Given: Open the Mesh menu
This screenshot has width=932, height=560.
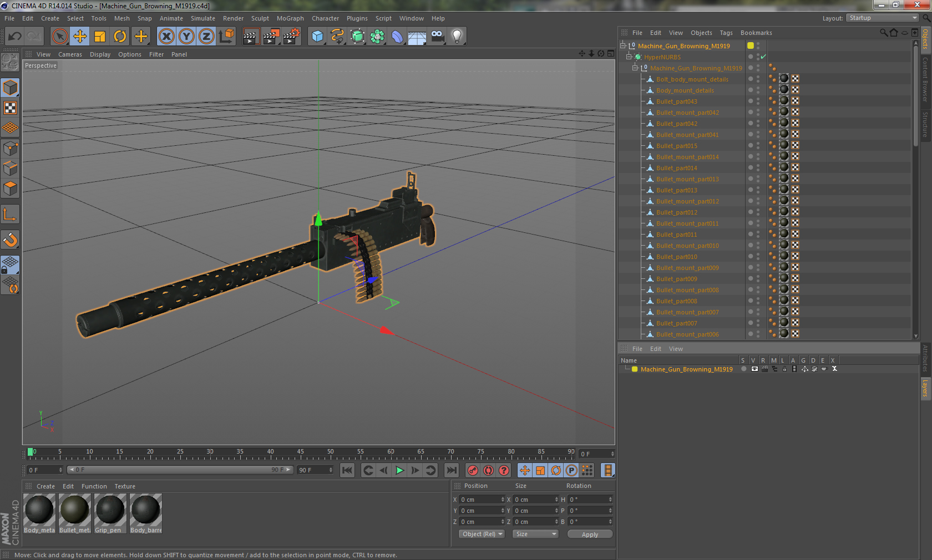Looking at the screenshot, I should click(122, 18).
